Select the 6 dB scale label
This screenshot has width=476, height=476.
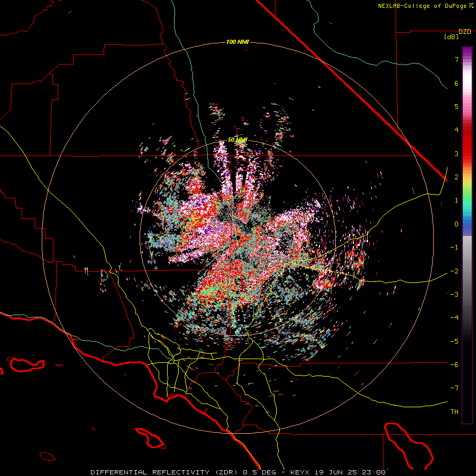click(456, 83)
